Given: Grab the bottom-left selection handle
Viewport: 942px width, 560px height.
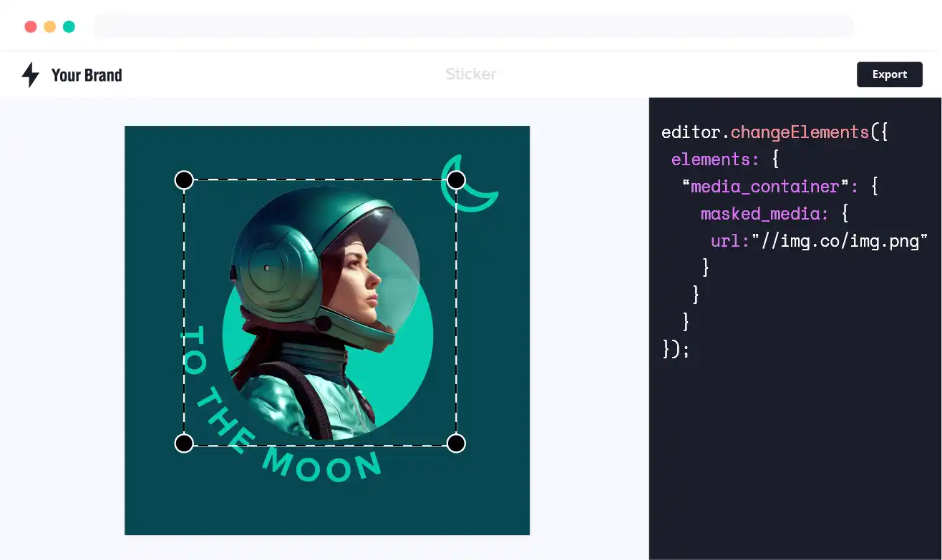Looking at the screenshot, I should click(184, 443).
